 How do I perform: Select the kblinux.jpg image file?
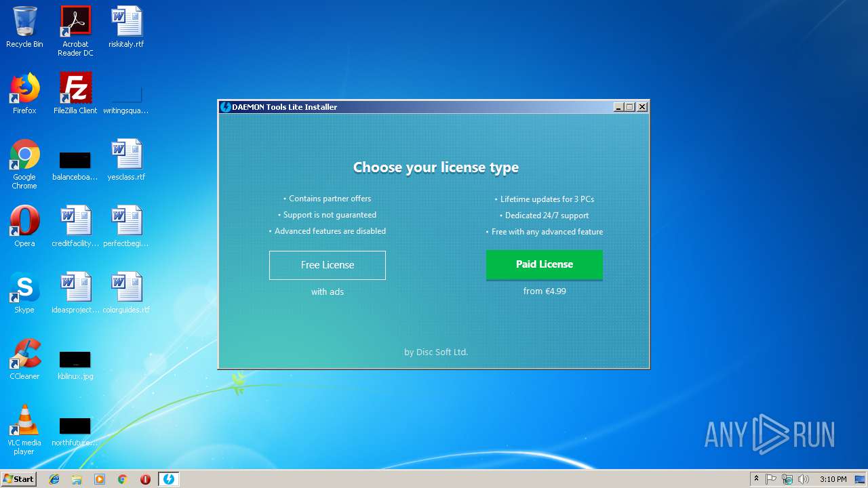tap(75, 365)
